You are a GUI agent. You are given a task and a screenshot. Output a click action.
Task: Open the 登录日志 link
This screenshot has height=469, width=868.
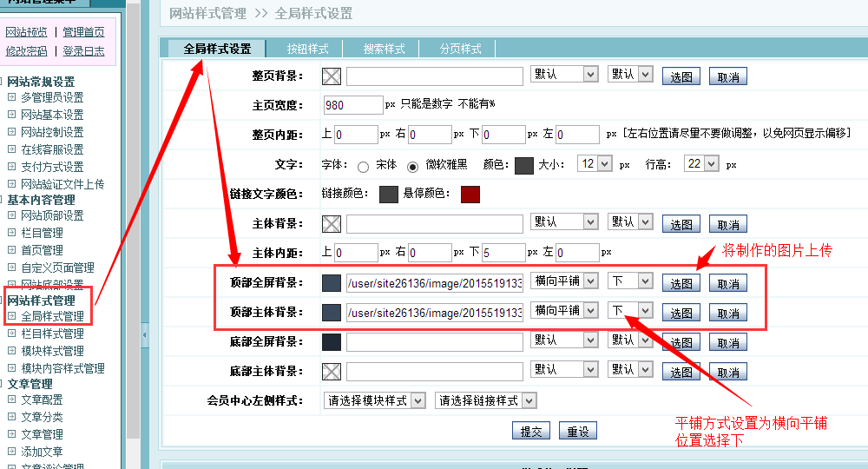coord(83,51)
